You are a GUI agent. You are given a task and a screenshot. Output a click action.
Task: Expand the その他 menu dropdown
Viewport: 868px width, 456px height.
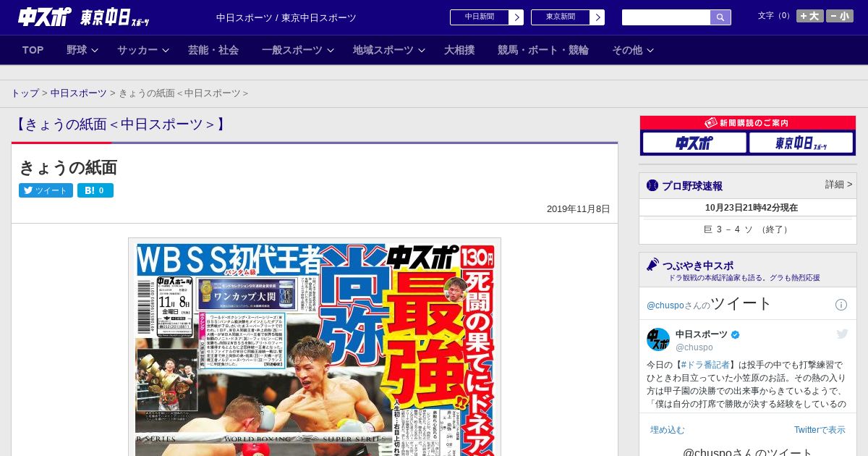point(633,50)
